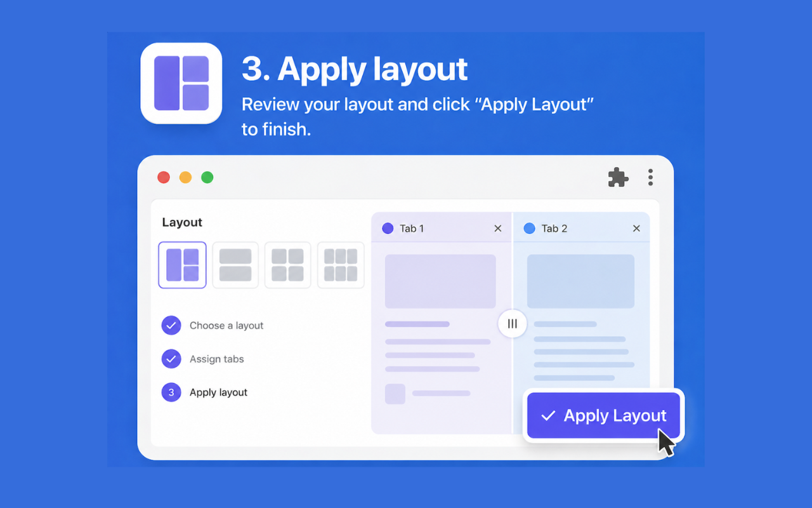The image size is (812, 508).
Task: Select the Apply layout step text
Action: pyautogui.click(x=218, y=392)
